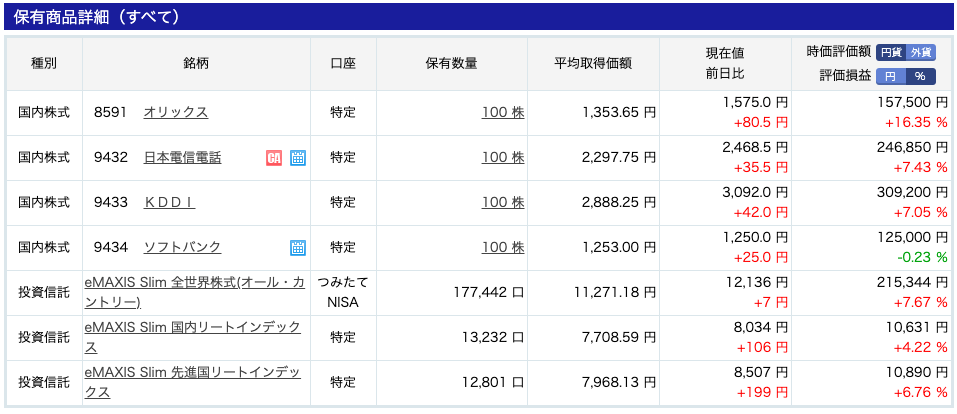The image size is (957, 414).
Task: Open the calendar icon in the ソフトバンク row
Action: [x=298, y=247]
